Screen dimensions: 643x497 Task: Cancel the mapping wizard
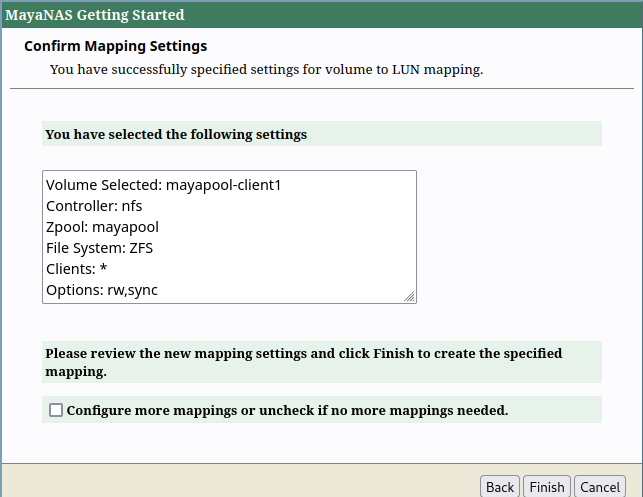coord(600,487)
